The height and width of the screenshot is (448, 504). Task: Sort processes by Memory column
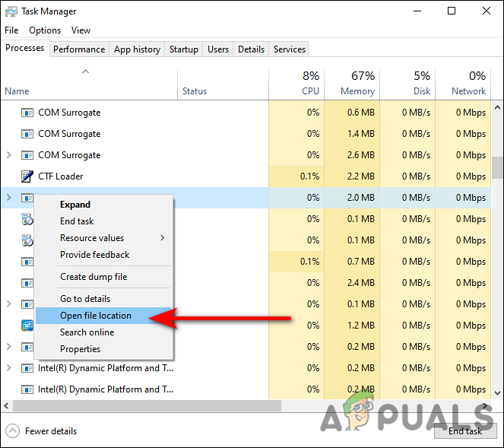(352, 84)
